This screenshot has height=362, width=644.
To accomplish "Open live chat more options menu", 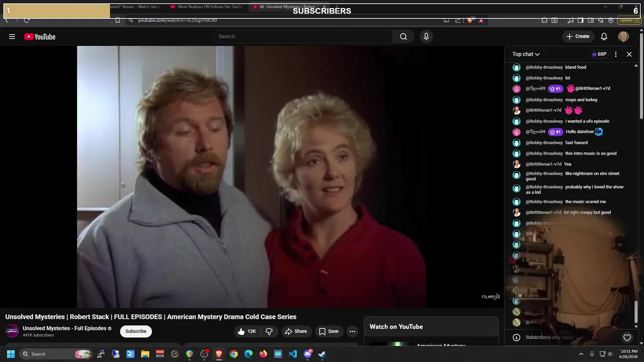I will [x=616, y=54].
